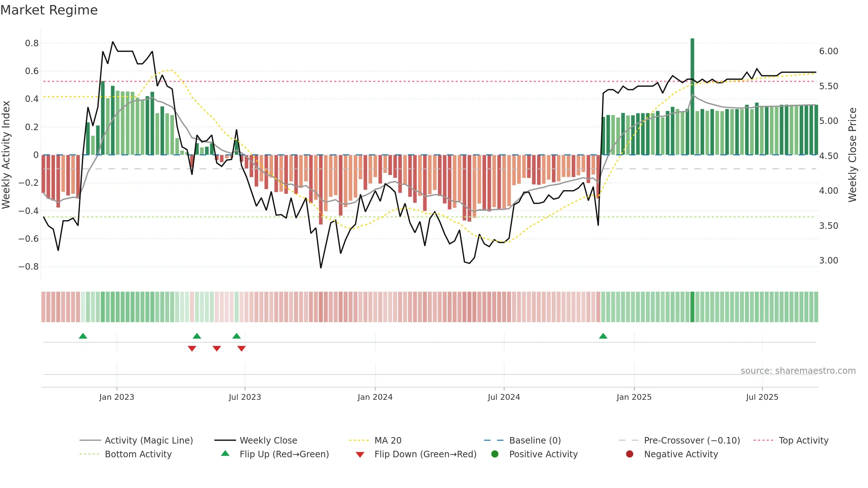
Task: Toggle the Flip Down (Green→Red) legend entry
Action: pyautogui.click(x=416, y=454)
